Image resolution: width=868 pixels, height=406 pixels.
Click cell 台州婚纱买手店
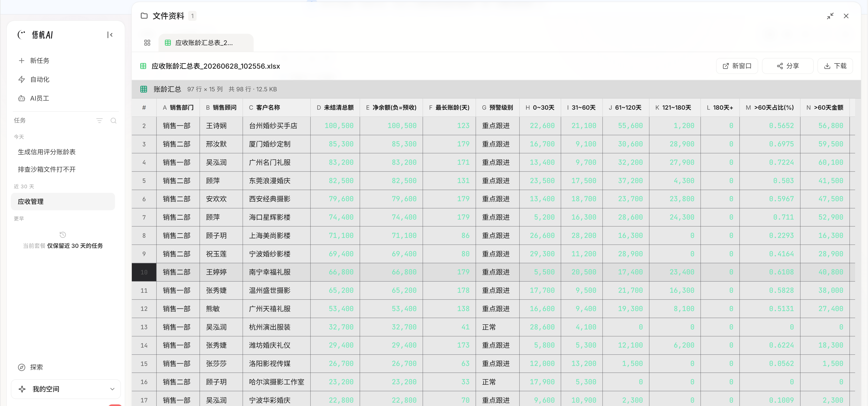(276, 126)
